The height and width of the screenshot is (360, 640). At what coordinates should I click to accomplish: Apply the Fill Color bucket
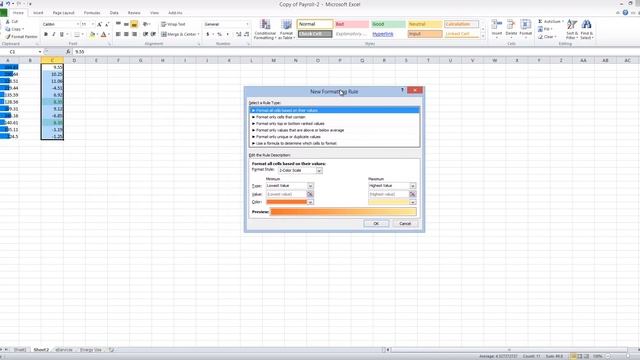[x=92, y=35]
